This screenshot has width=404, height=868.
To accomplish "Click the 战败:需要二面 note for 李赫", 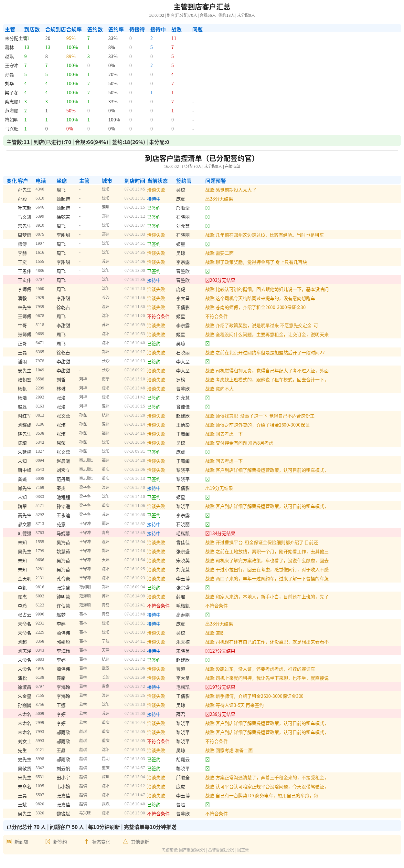I will (x=219, y=253).
